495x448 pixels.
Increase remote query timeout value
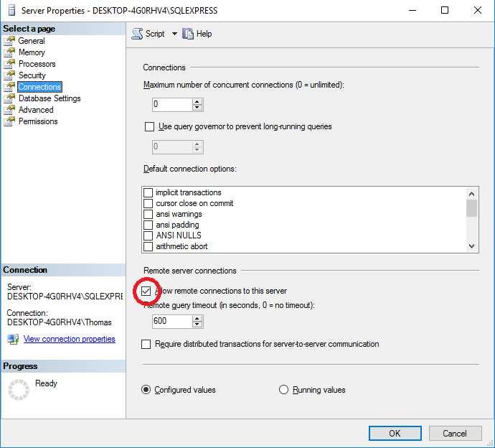[x=197, y=319]
